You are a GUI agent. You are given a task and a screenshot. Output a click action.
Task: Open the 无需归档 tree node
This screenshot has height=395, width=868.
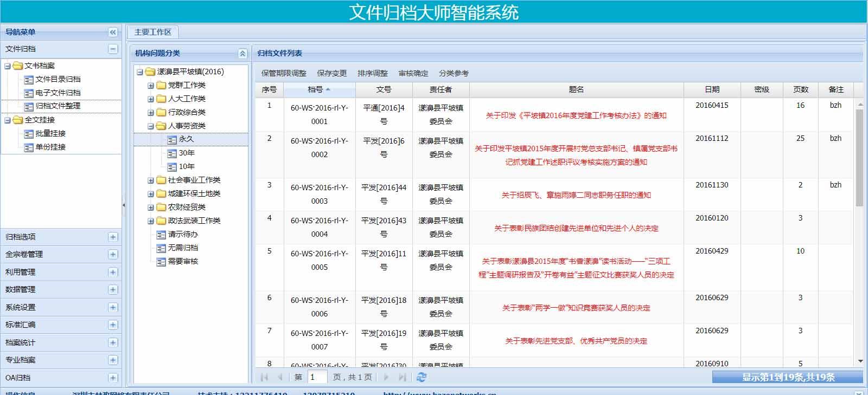183,248
